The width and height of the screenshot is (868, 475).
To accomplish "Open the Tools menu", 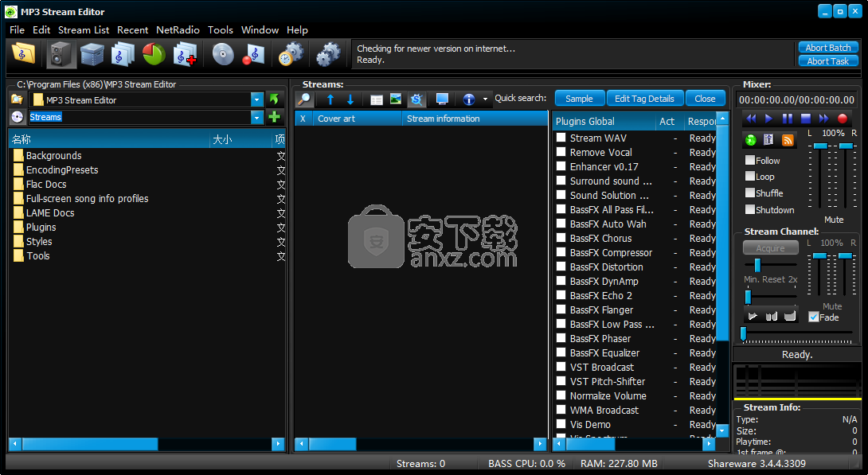I will click(x=221, y=30).
